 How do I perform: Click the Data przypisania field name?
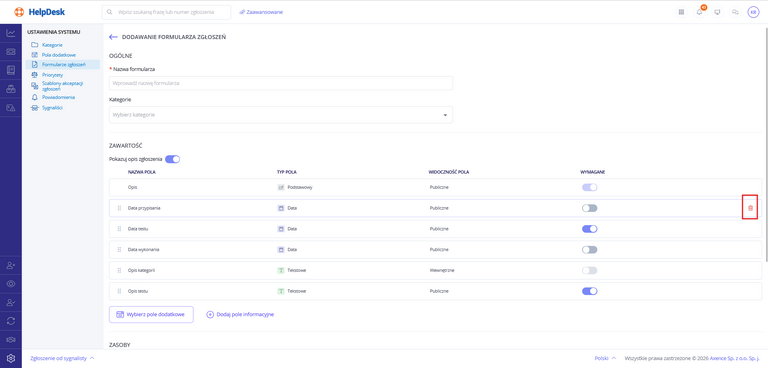pos(144,208)
